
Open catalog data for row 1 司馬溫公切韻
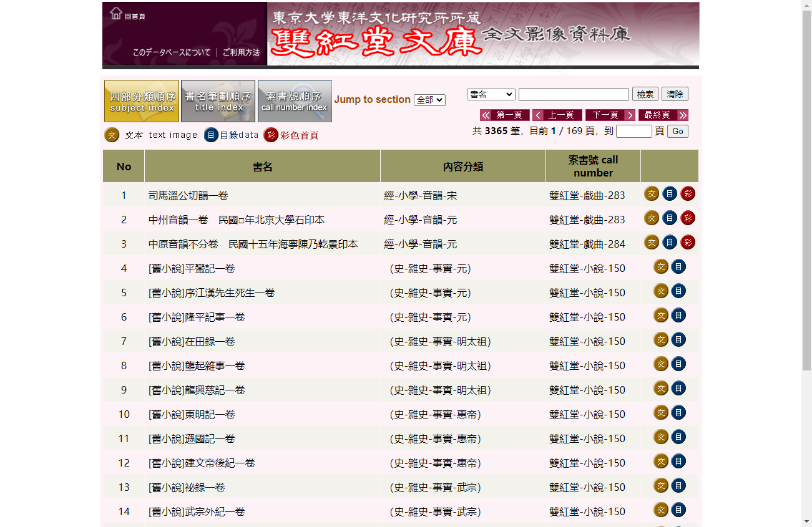670,194
